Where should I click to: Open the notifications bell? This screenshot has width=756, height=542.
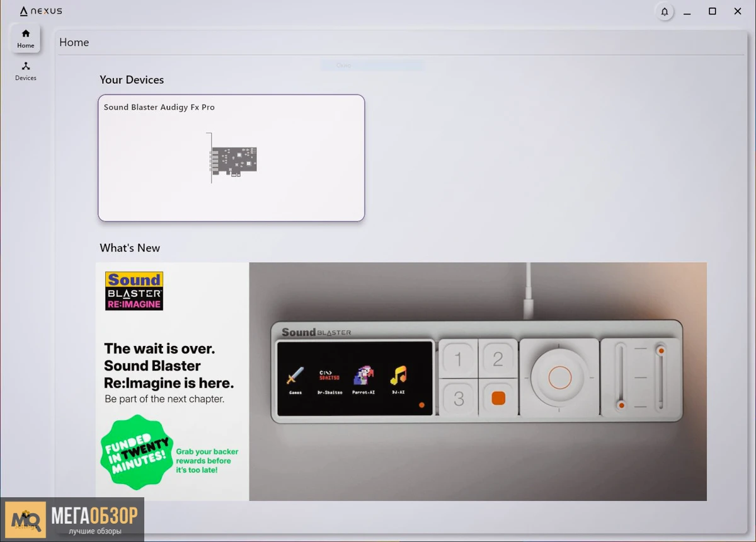pos(664,11)
